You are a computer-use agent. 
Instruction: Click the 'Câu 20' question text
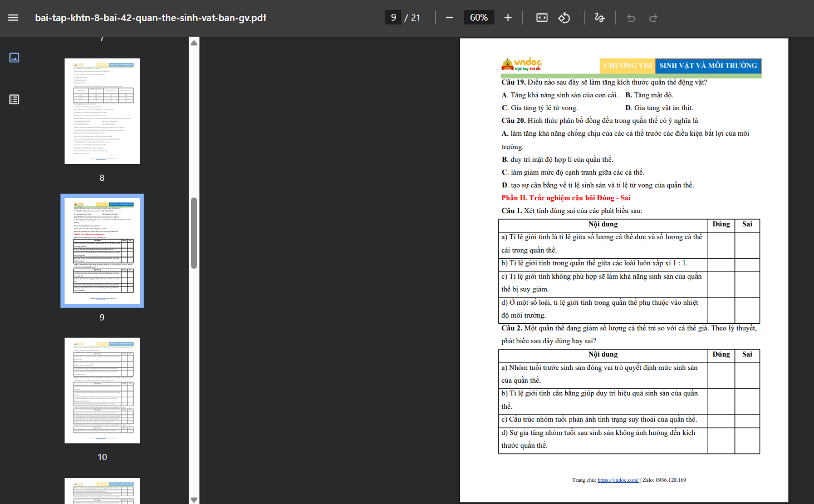pos(600,121)
